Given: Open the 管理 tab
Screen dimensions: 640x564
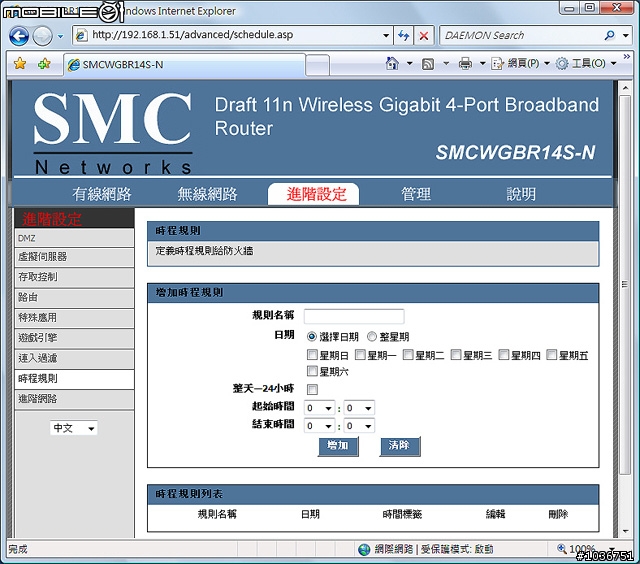Looking at the screenshot, I should (416, 194).
